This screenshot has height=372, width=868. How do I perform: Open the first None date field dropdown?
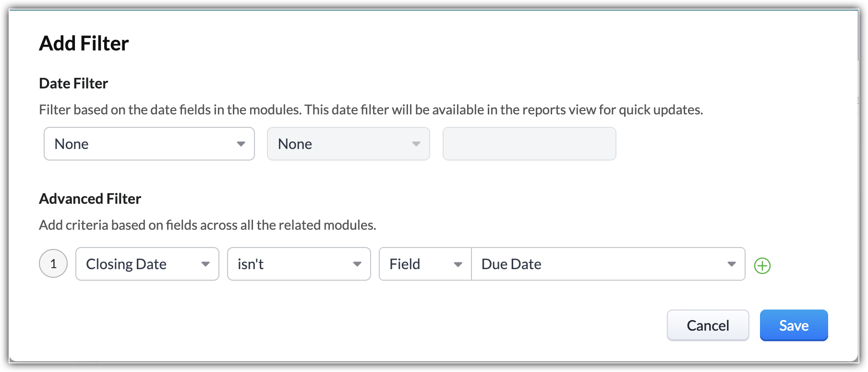[x=149, y=144]
